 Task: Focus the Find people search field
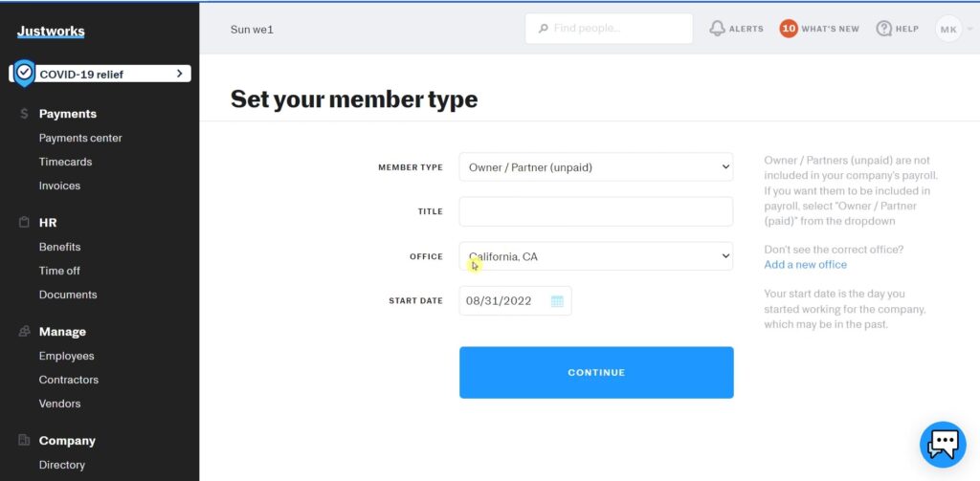tap(609, 28)
